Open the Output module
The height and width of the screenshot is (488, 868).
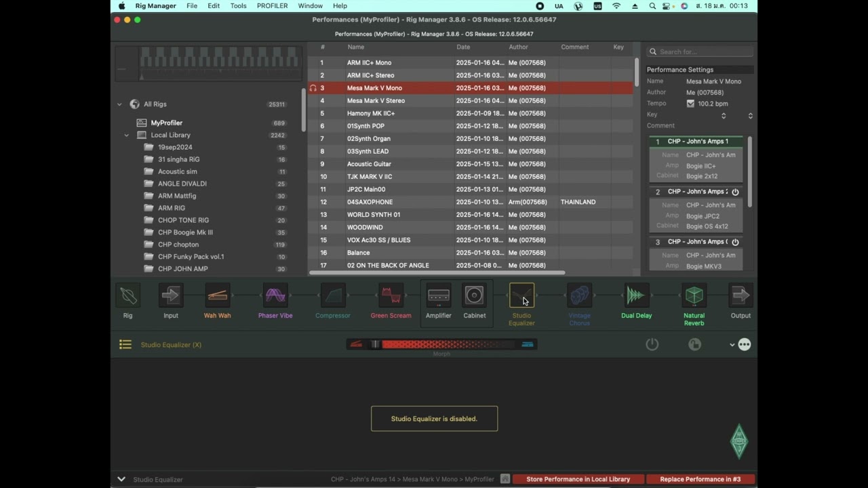click(x=741, y=296)
